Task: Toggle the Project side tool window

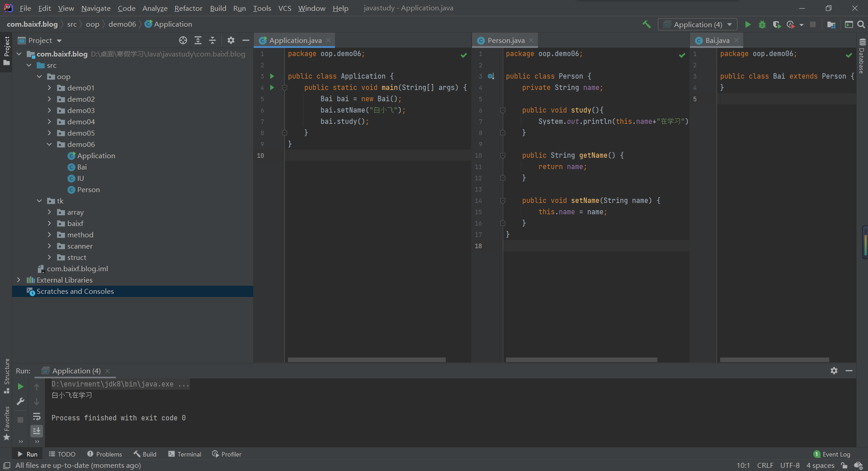Action: [x=6, y=51]
